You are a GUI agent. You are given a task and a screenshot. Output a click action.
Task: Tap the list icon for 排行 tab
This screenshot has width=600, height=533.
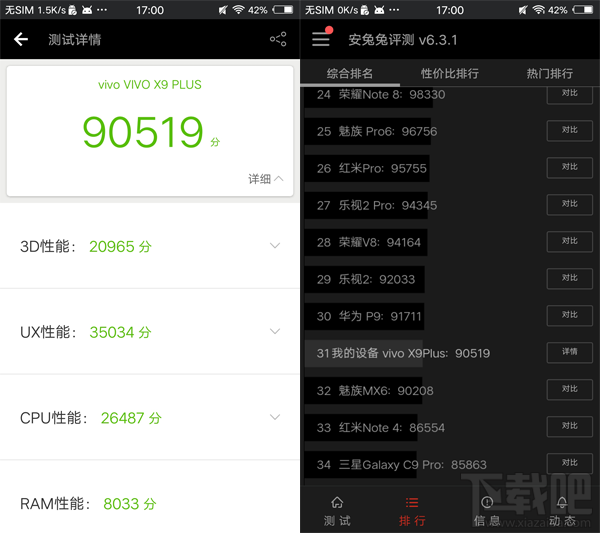pyautogui.click(x=412, y=502)
